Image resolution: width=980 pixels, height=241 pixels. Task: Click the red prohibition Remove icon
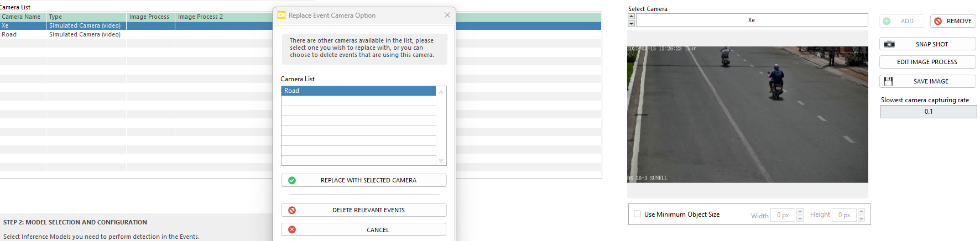(x=938, y=21)
